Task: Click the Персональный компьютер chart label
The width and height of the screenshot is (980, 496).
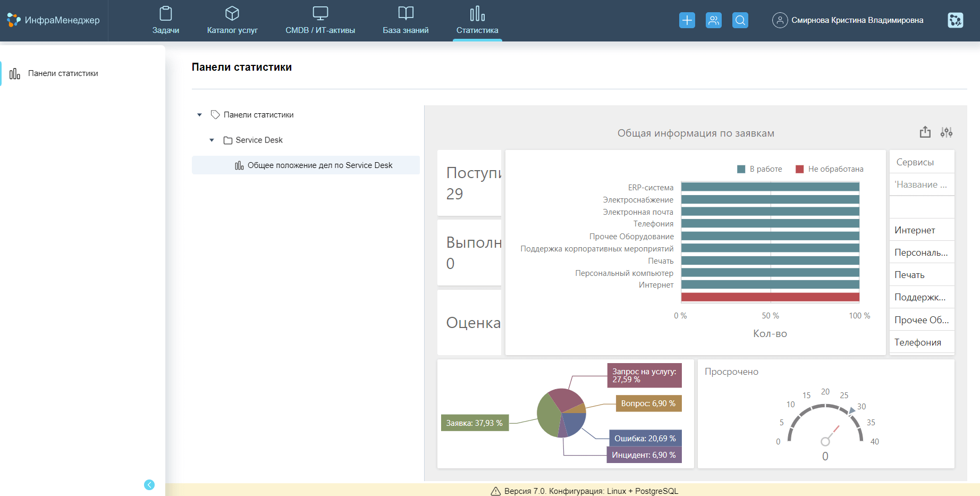Action: coord(624,273)
